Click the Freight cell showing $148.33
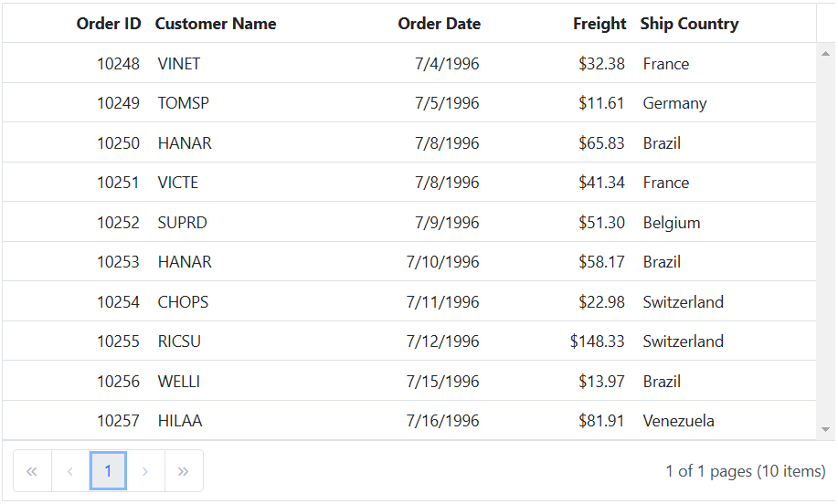838x504 pixels. pyautogui.click(x=598, y=341)
